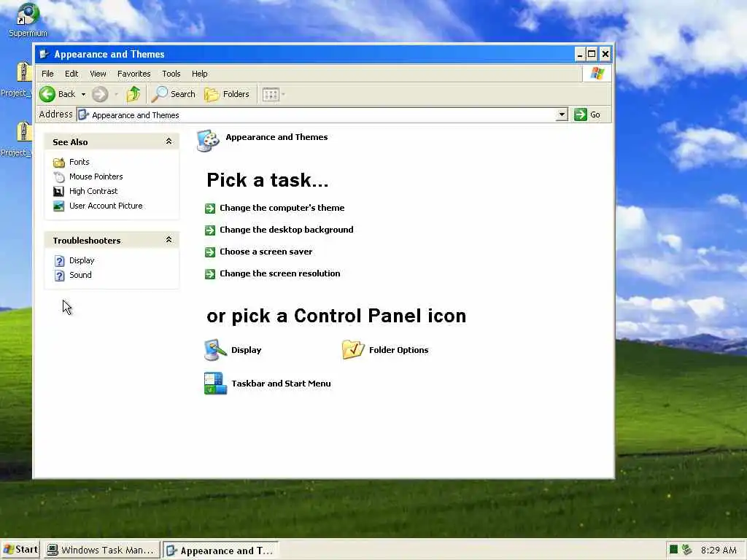Click arrow icon beside Change the screen resolution
The width and height of the screenshot is (747, 560).
210,274
